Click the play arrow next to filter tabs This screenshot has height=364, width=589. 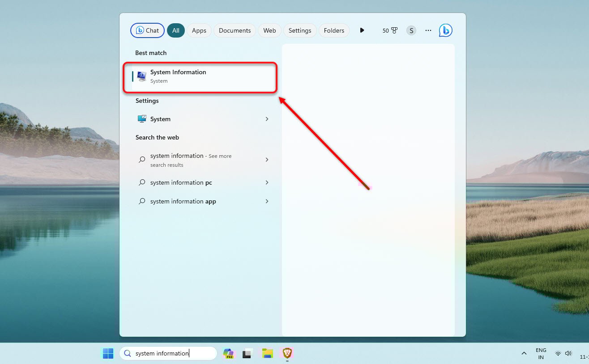coord(362,30)
